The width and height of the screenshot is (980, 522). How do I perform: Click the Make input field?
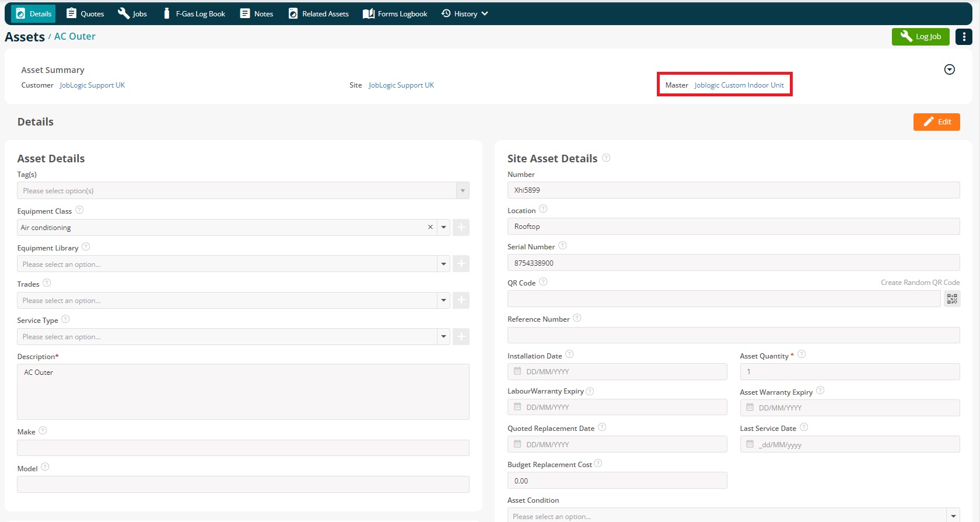click(243, 448)
